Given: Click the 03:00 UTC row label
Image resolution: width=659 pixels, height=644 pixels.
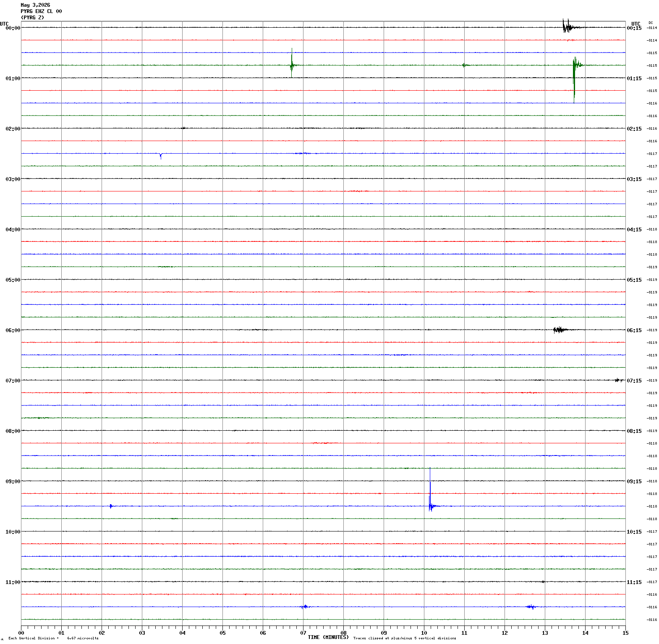Looking at the screenshot, I should (13, 179).
